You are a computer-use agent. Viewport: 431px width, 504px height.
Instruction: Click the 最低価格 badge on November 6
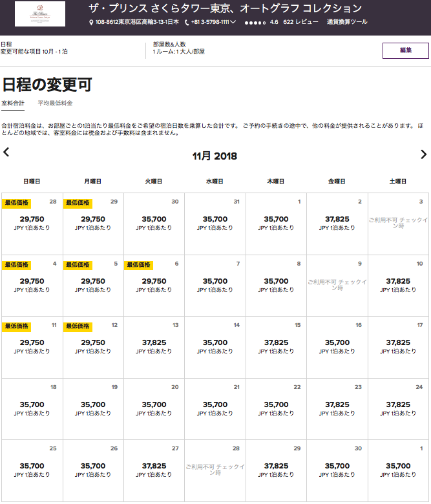click(x=138, y=265)
